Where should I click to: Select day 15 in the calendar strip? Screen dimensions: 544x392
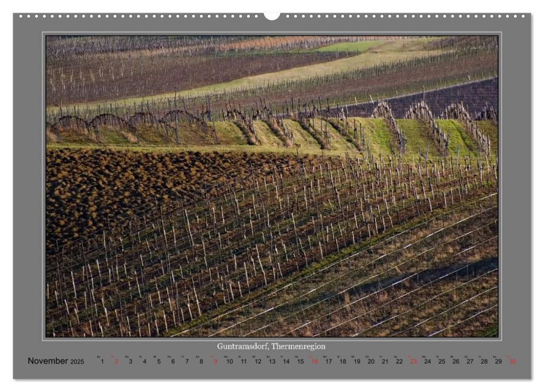[x=301, y=362]
